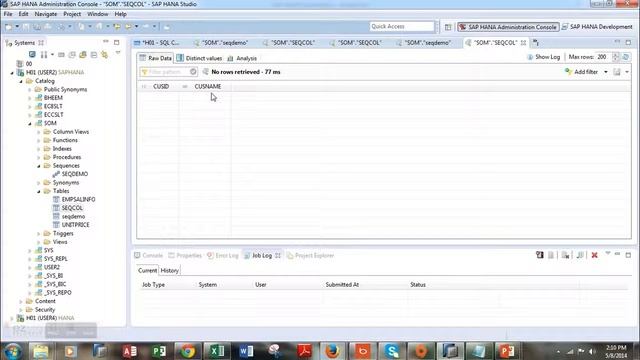The height and width of the screenshot is (360, 640).
Task: Select the seqdemo table in tree
Action: click(x=73, y=216)
